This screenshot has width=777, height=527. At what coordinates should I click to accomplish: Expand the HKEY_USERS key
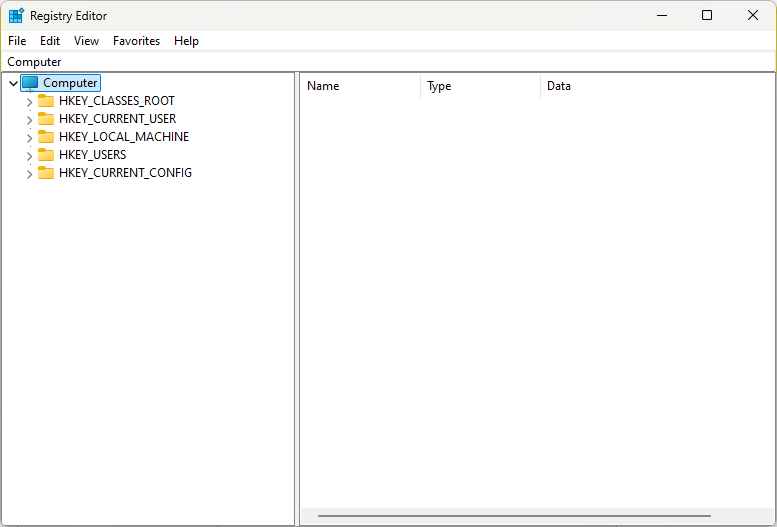(29, 156)
